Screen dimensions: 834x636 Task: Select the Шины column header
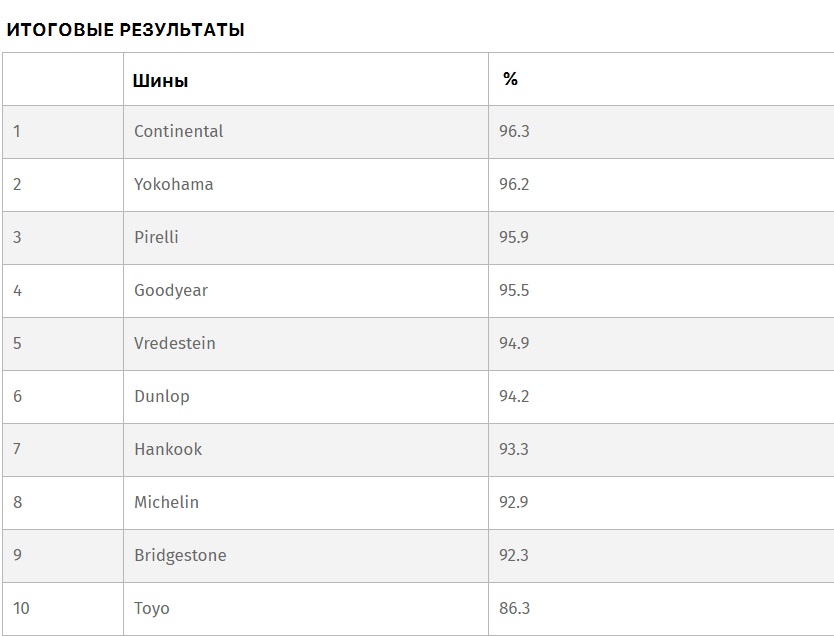click(160, 81)
